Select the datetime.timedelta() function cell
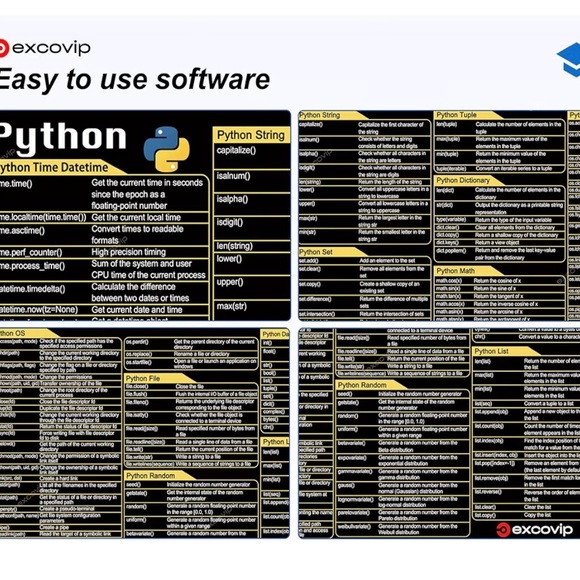Viewport: 580px width, 580px height. tap(33, 289)
